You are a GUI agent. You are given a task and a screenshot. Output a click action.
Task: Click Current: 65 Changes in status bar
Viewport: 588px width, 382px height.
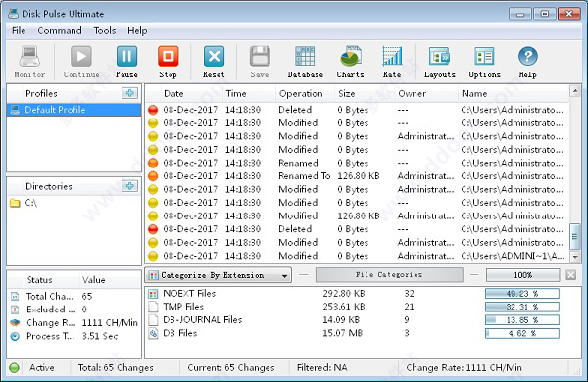pos(231,367)
